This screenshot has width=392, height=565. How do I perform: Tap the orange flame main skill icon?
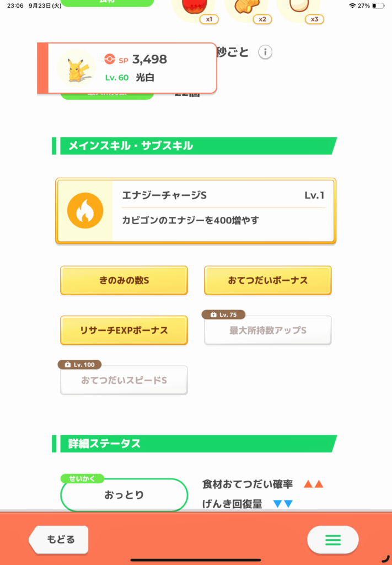85,210
